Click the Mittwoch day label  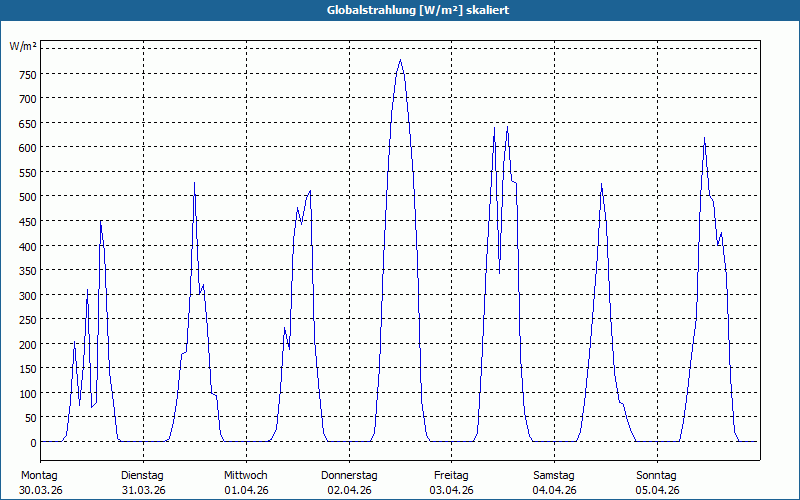pyautogui.click(x=245, y=476)
